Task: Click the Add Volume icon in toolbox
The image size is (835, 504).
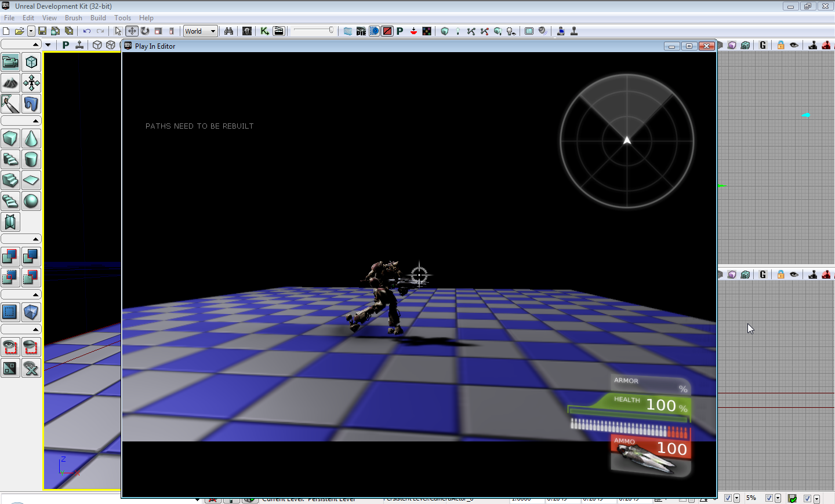Action: (31, 312)
